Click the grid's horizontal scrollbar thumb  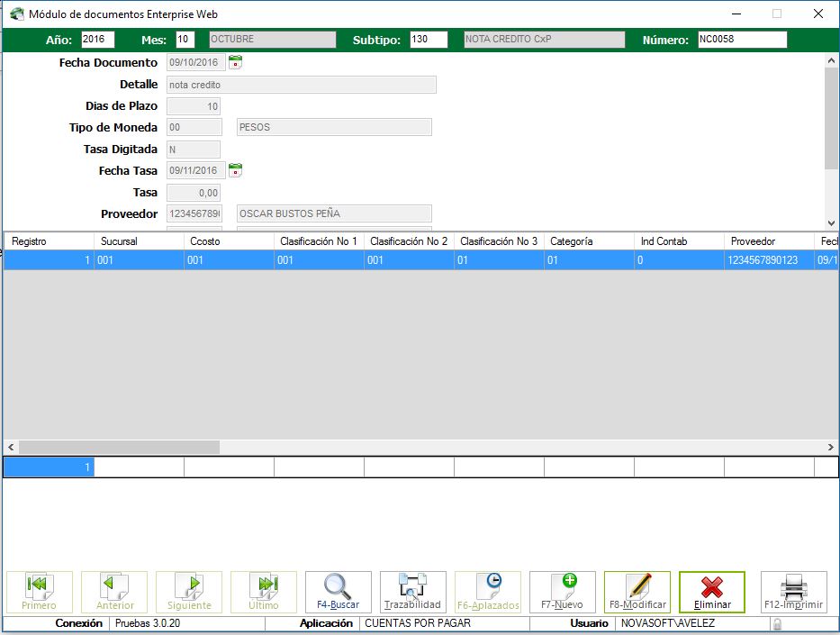click(119, 447)
